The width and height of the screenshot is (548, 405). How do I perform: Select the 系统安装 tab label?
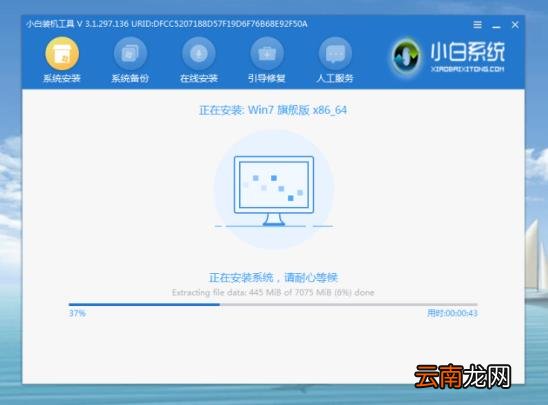pyautogui.click(x=62, y=78)
